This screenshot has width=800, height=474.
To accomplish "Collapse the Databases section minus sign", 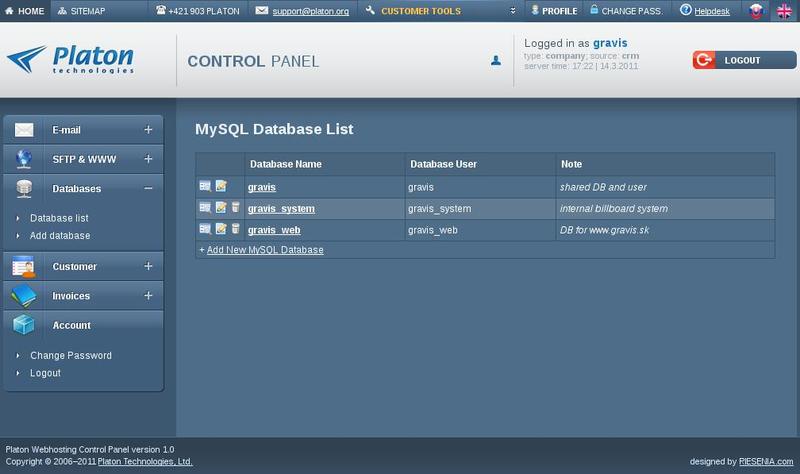I will click(148, 189).
